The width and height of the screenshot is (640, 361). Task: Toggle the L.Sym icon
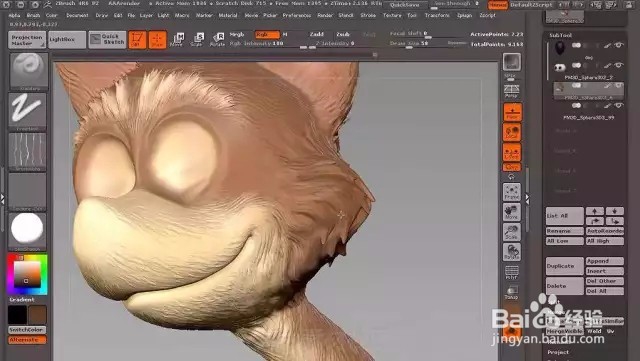[x=512, y=152]
